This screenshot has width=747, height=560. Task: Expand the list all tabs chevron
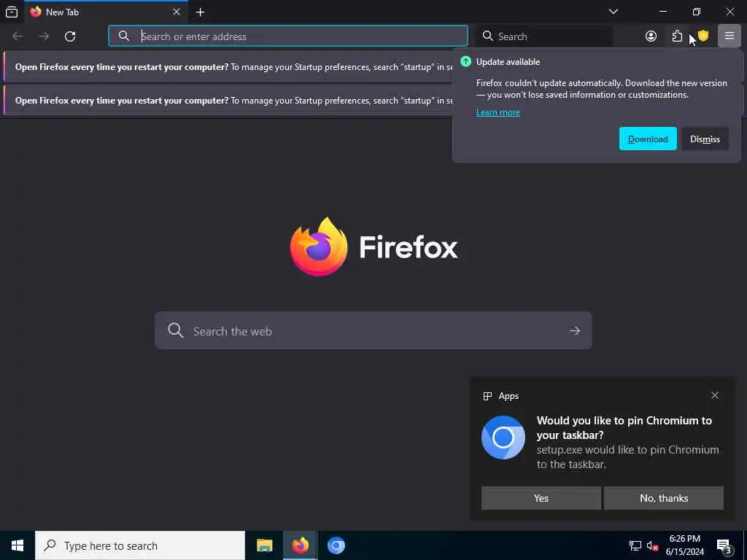(613, 12)
